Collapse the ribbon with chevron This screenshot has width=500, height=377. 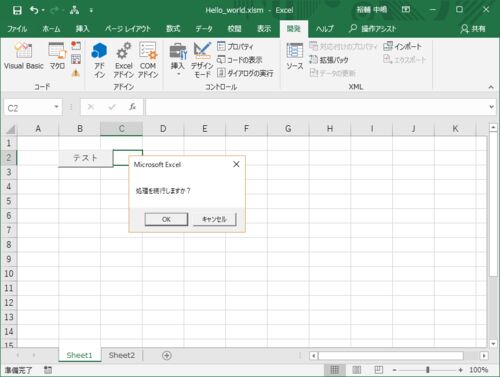point(491,87)
